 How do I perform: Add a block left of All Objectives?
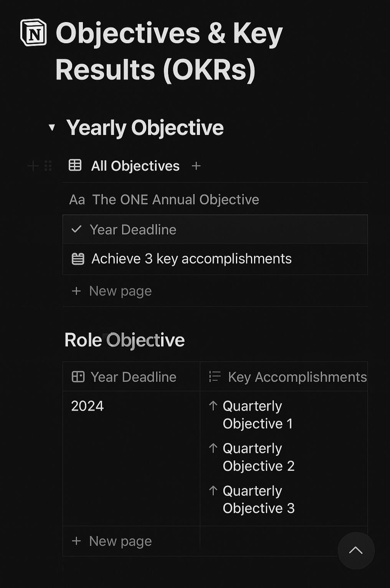point(33,166)
